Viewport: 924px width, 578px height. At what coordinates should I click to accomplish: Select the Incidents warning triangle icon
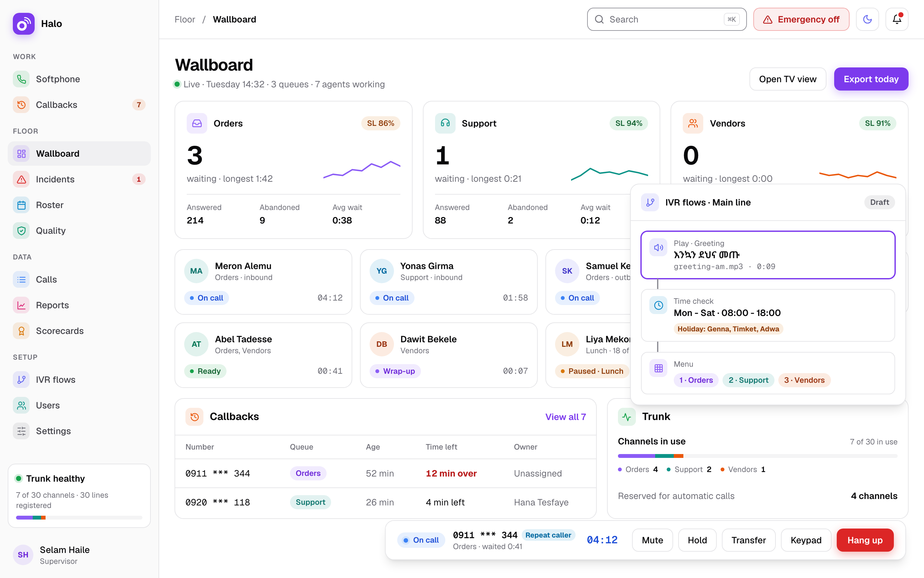point(21,179)
